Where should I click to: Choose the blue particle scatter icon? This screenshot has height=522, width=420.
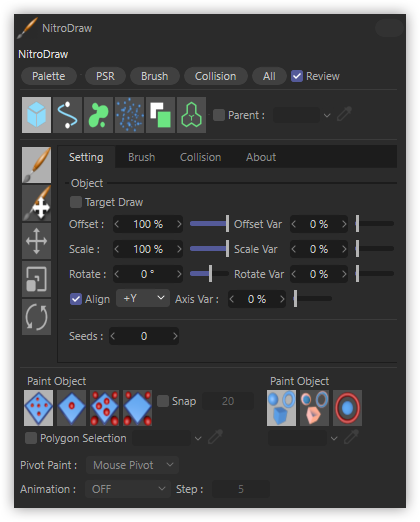[x=129, y=115]
